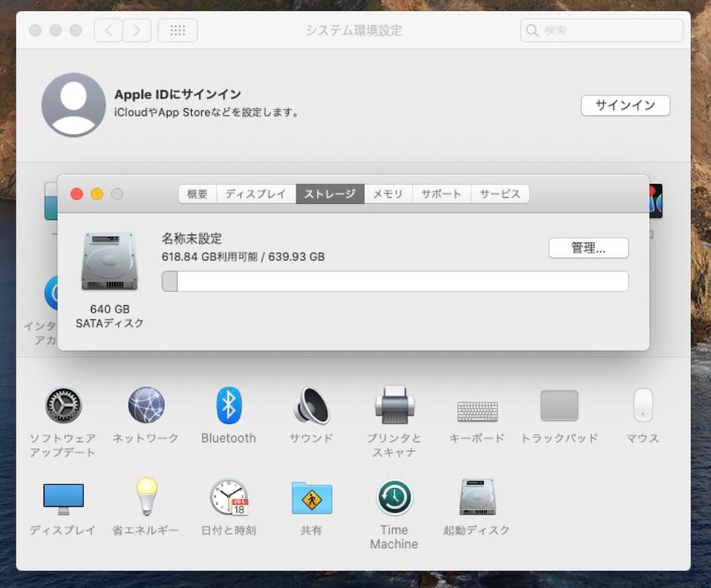Open マウス settings

tap(642, 406)
